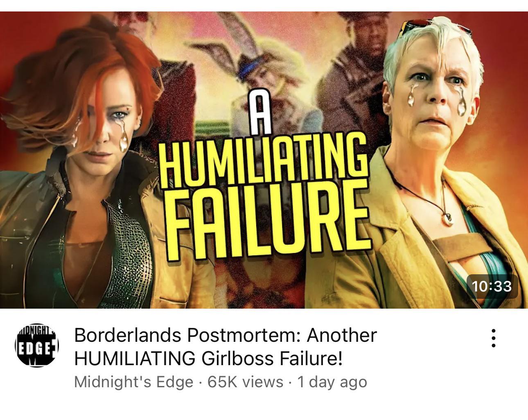Click the 1 day ago timestamp

pos(332,382)
